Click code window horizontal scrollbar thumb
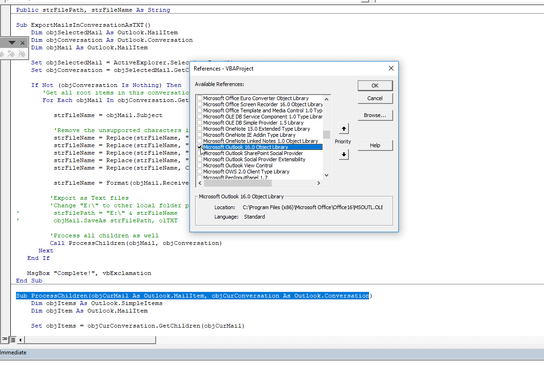544x392 pixels. [90, 340]
